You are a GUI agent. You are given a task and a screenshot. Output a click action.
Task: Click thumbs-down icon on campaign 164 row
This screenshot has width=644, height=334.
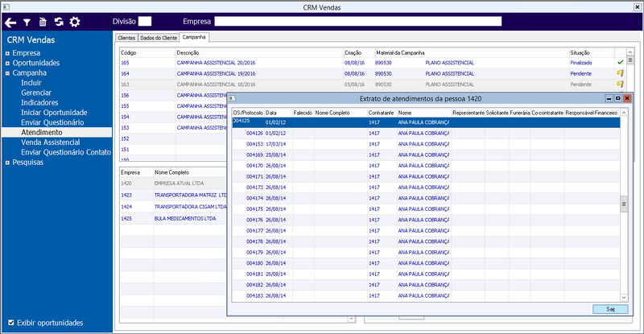click(620, 73)
